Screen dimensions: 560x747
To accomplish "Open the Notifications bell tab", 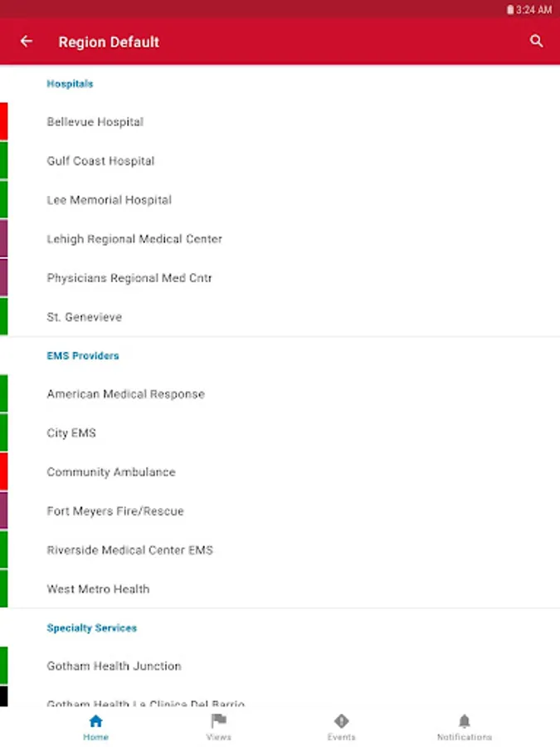I will point(465,727).
